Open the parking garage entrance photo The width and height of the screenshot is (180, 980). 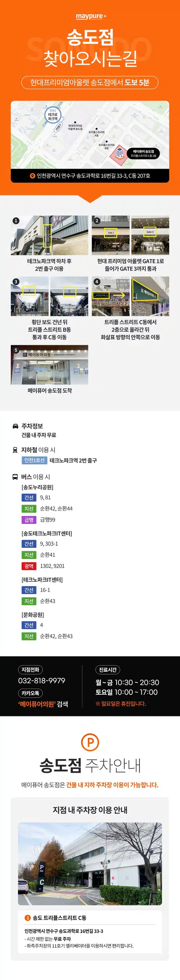point(90,864)
